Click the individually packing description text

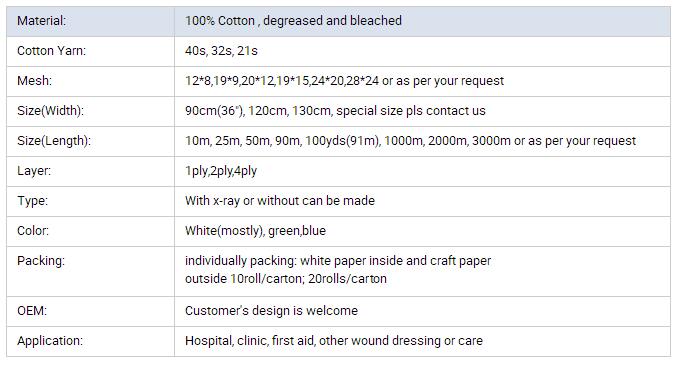click(x=338, y=269)
